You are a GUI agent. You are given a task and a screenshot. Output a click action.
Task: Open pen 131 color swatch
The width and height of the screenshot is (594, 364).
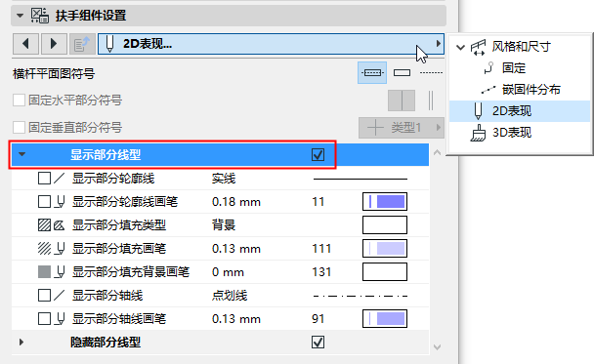(385, 271)
